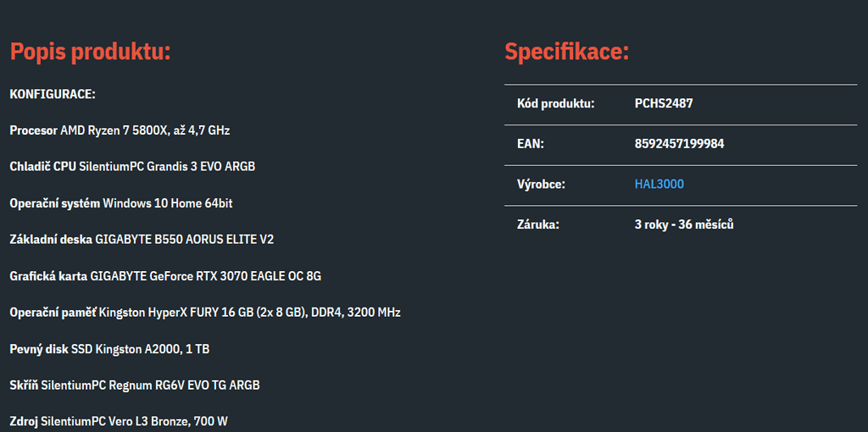The image size is (868, 432).
Task: Click the Zdroj SilentiumPC Vero L3 line
Action: point(119,422)
